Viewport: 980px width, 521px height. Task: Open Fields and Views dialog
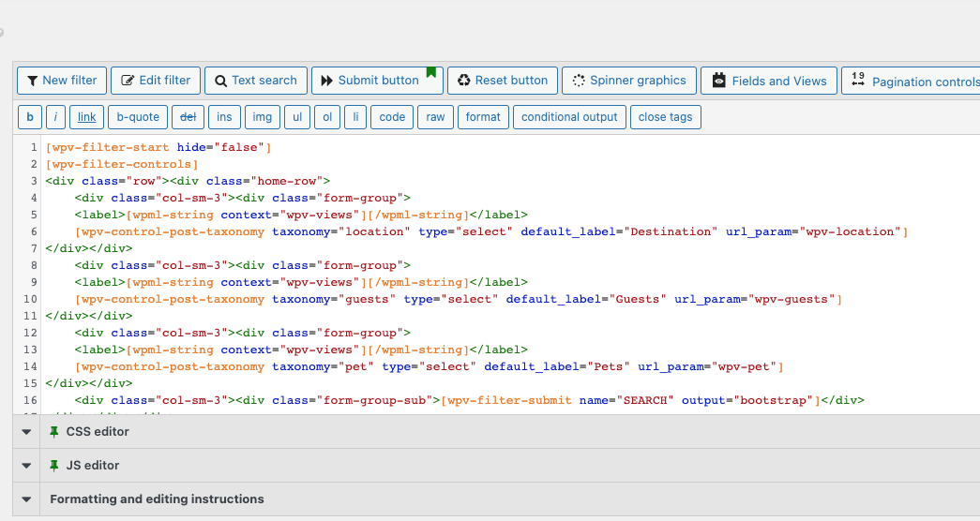pyautogui.click(x=769, y=81)
